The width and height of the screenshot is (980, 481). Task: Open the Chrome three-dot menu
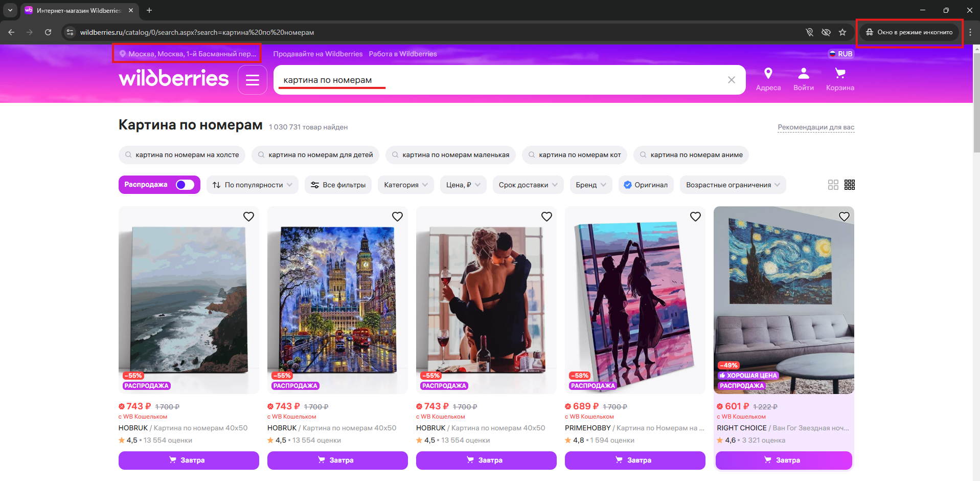970,32
